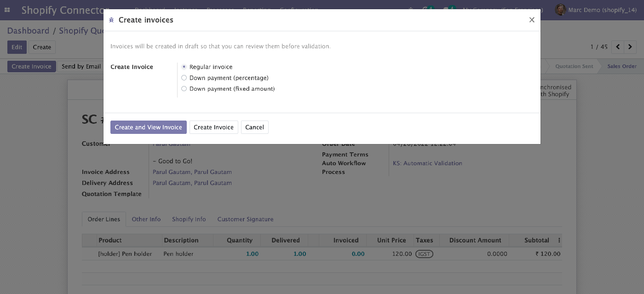Sort by the Invoiced column header

[x=343, y=240]
